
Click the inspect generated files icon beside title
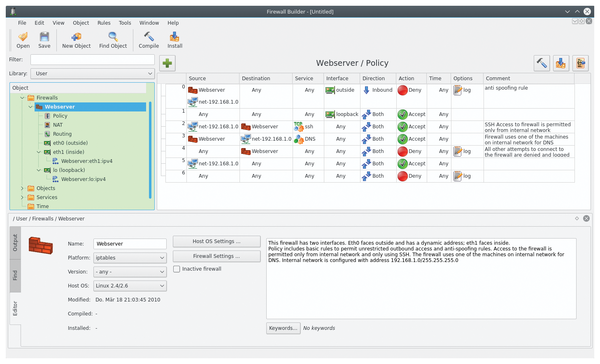(580, 63)
